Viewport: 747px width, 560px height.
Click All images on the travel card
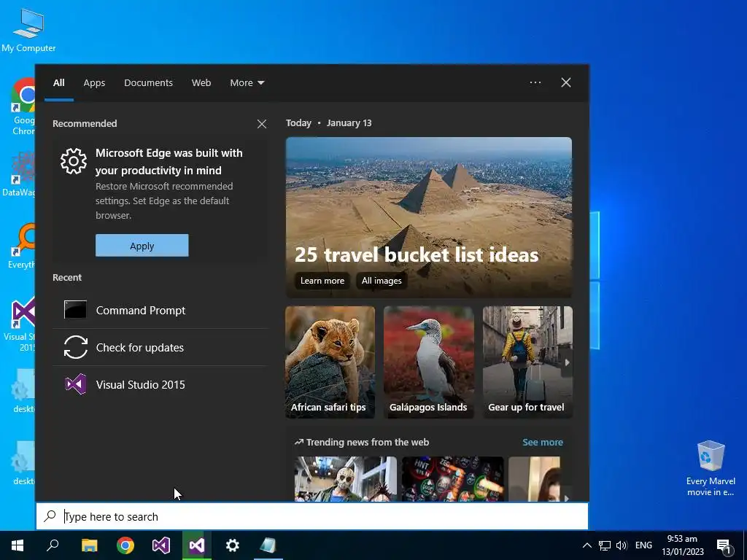382,281
